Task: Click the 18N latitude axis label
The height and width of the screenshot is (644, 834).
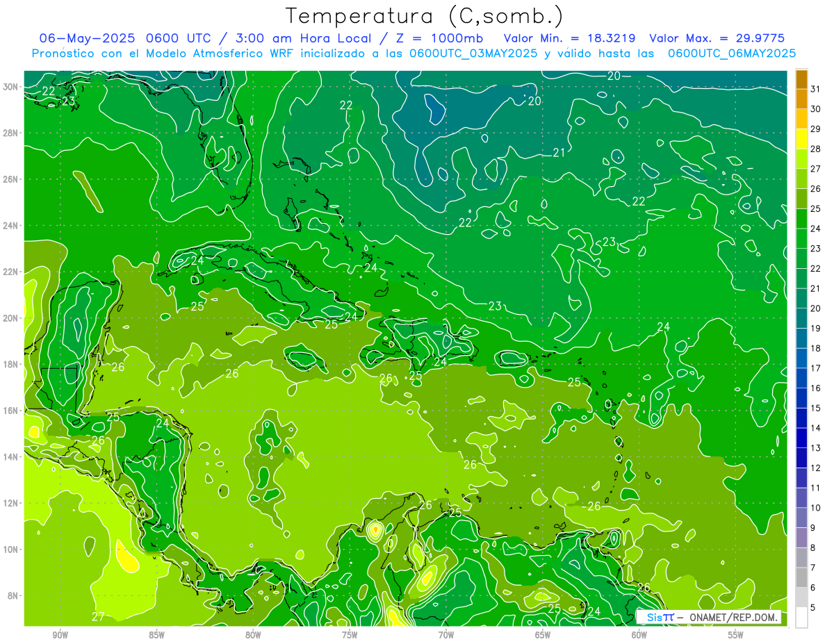Action: (x=10, y=364)
